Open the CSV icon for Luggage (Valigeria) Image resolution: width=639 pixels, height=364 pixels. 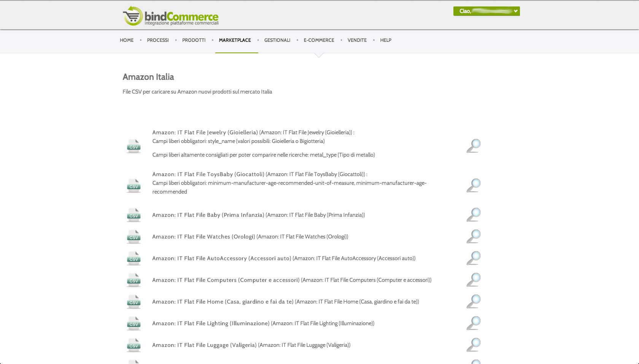tap(134, 345)
